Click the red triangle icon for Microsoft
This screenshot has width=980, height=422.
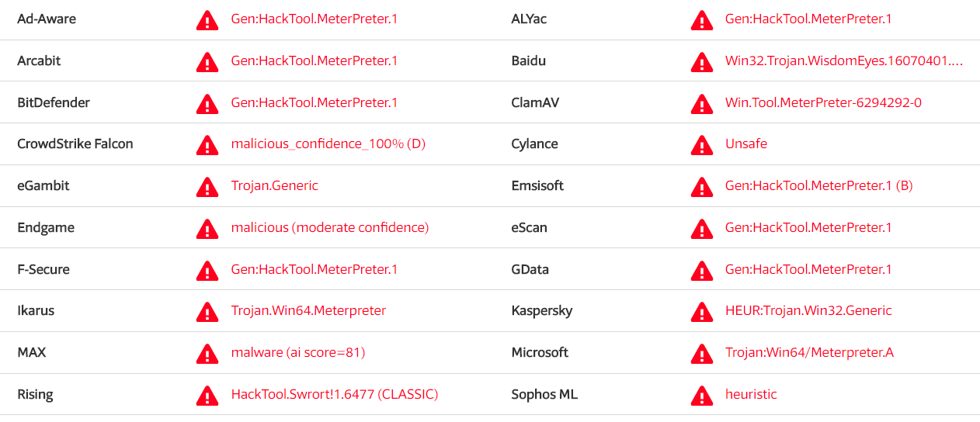pos(701,353)
